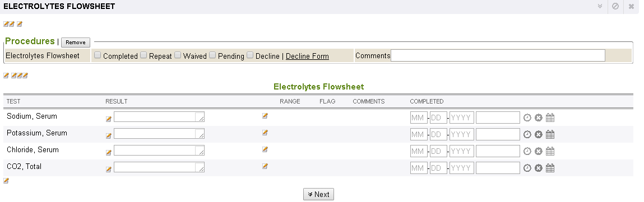This screenshot has width=644, height=202.
Task: Click the Next button
Action: [319, 194]
